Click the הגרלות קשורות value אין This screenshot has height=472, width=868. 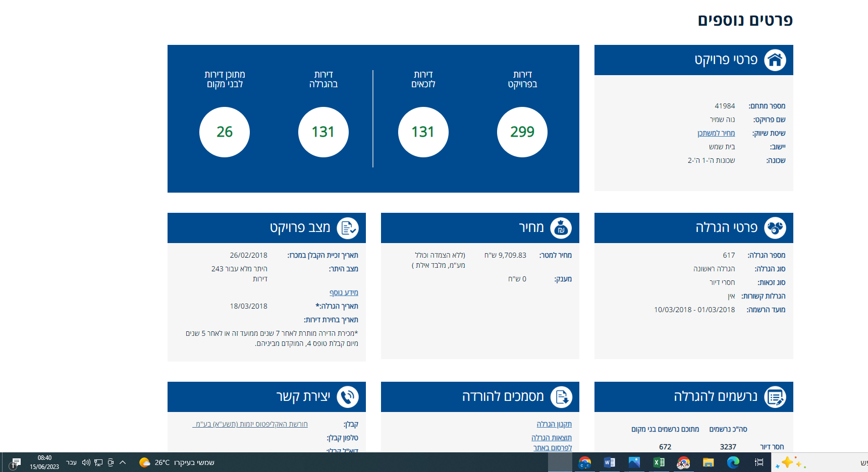click(x=731, y=296)
